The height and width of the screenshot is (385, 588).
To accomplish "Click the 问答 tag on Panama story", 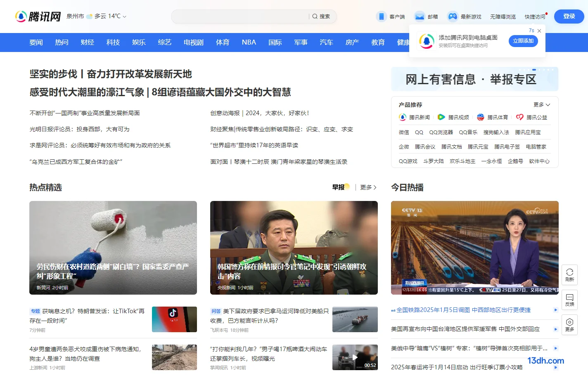I will (216, 311).
